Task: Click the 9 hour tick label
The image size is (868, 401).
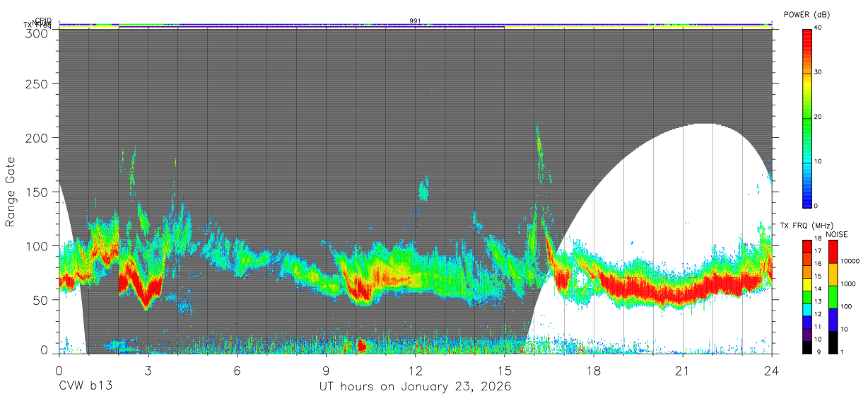Action: pos(326,370)
